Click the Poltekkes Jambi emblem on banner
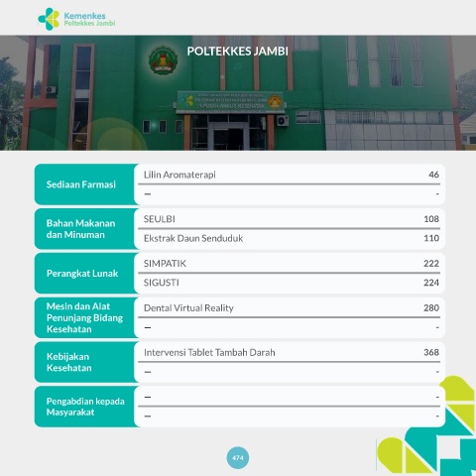Screen dimensions: 476x476 pos(164,59)
